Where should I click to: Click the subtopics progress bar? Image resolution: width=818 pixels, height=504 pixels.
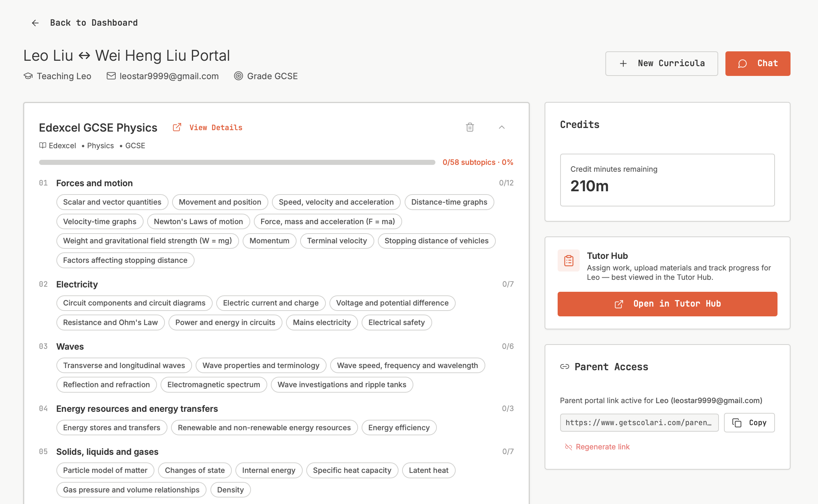[237, 162]
